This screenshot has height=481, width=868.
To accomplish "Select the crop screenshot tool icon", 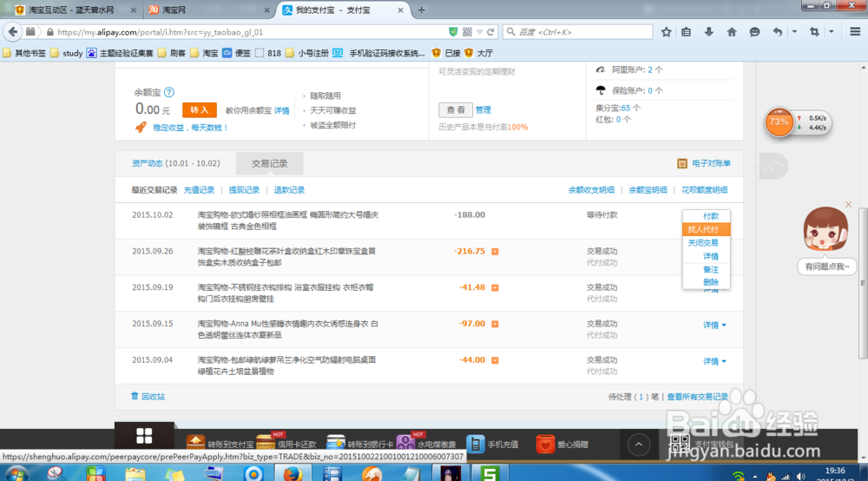I will pyautogui.click(x=814, y=32).
